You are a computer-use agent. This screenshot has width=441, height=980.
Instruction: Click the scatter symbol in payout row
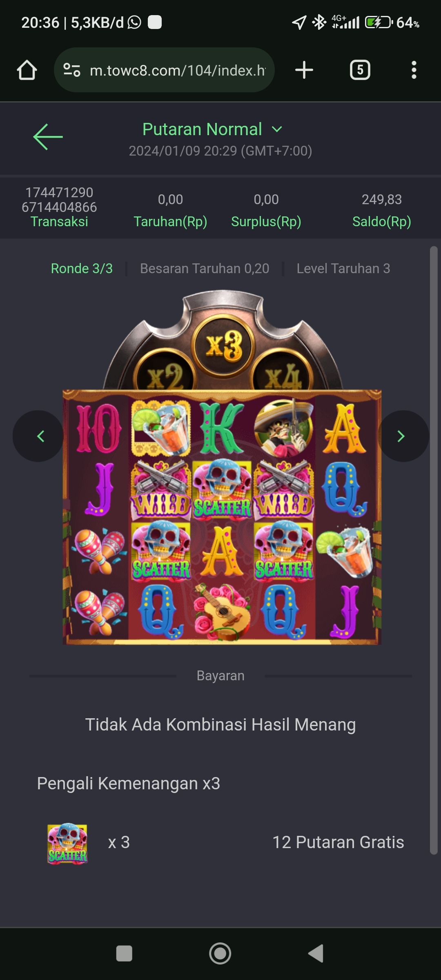[x=67, y=843]
